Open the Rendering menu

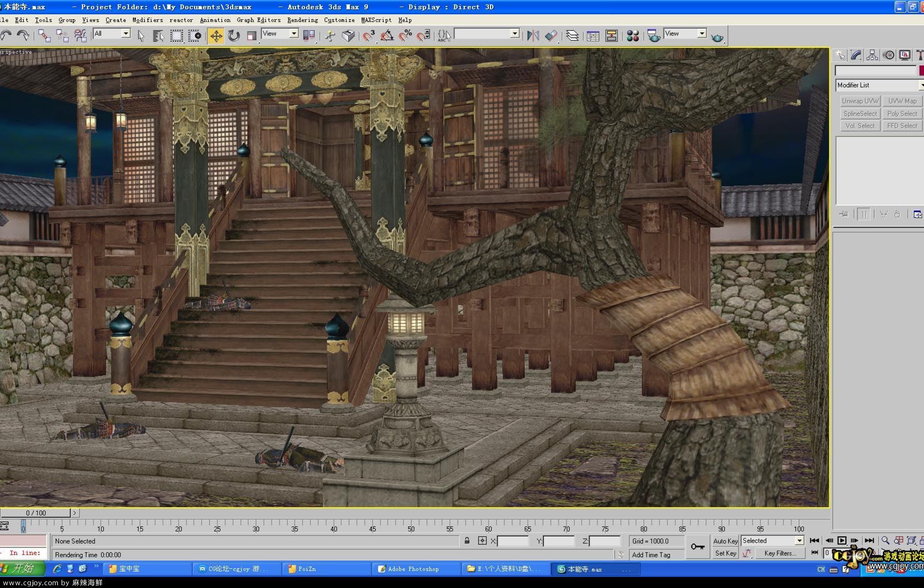(x=302, y=20)
